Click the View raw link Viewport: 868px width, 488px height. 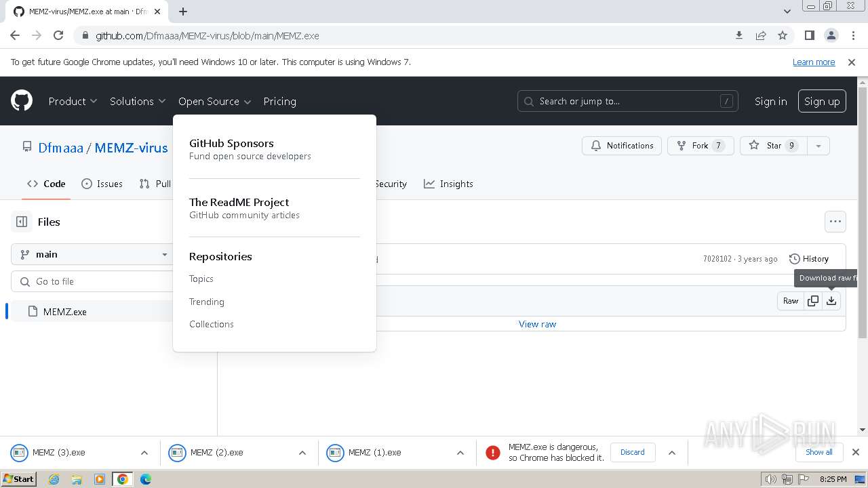[x=537, y=324]
